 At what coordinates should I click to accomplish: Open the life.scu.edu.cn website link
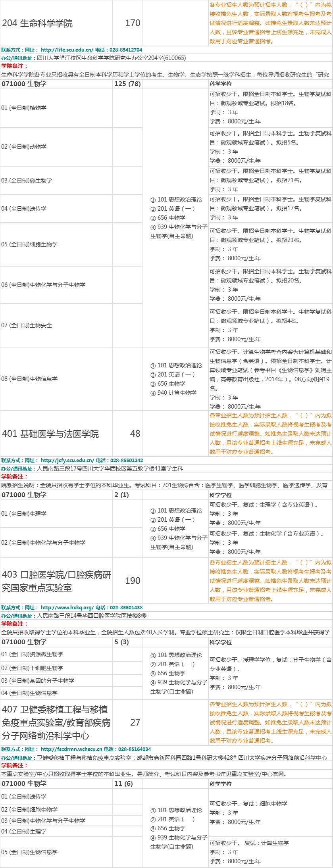pos(67,50)
